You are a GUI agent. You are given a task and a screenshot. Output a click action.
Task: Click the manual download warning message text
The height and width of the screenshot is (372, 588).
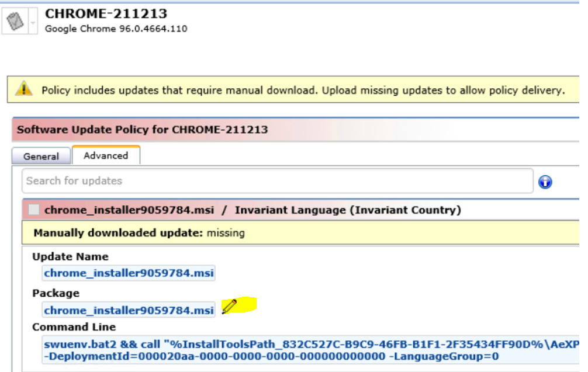303,91
